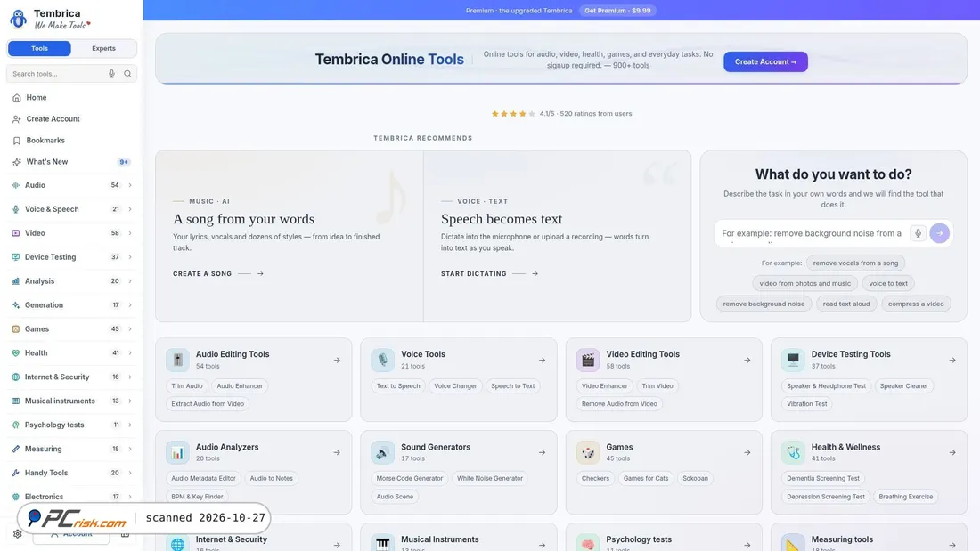Submit task description with the arrow button

939,233
